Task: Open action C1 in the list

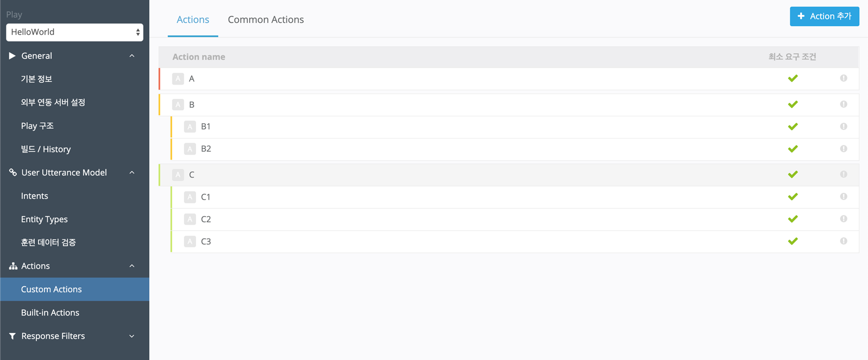Action: pos(206,197)
